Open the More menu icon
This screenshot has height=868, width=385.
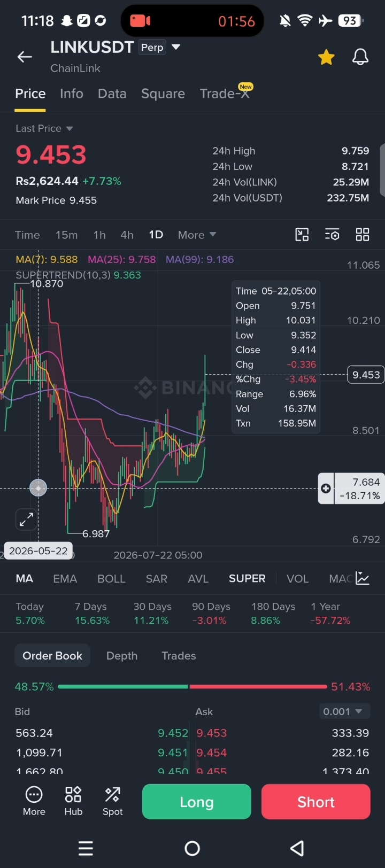coord(34,801)
